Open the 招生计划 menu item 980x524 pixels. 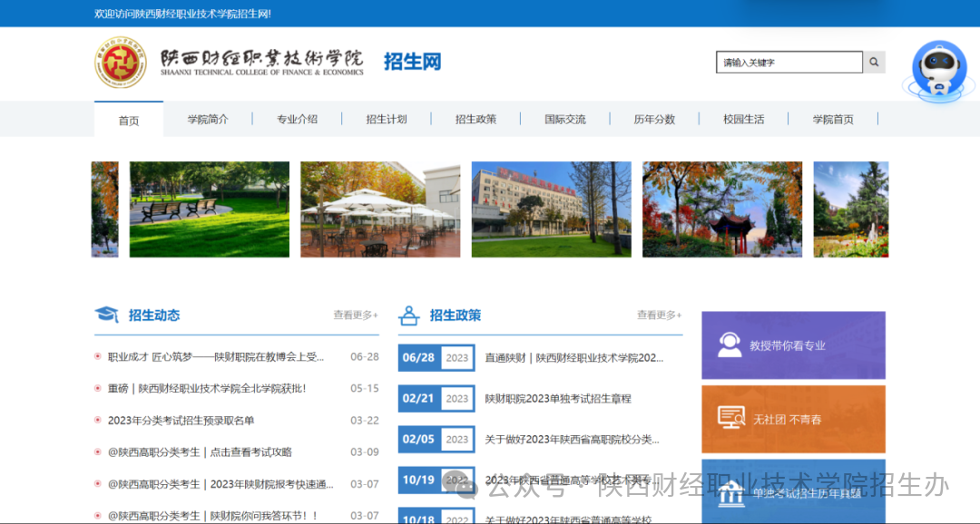[x=387, y=120]
